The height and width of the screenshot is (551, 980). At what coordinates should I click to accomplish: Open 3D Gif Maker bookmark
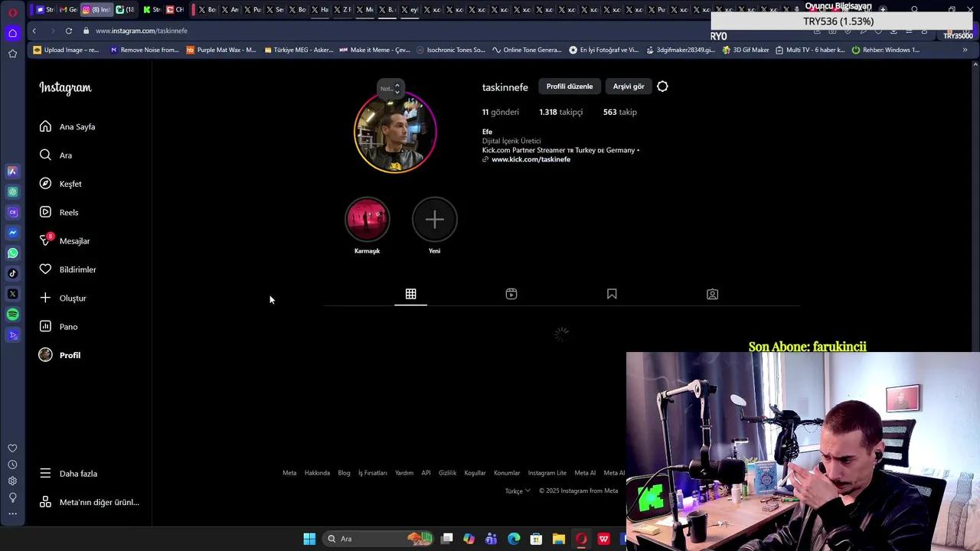click(x=746, y=50)
